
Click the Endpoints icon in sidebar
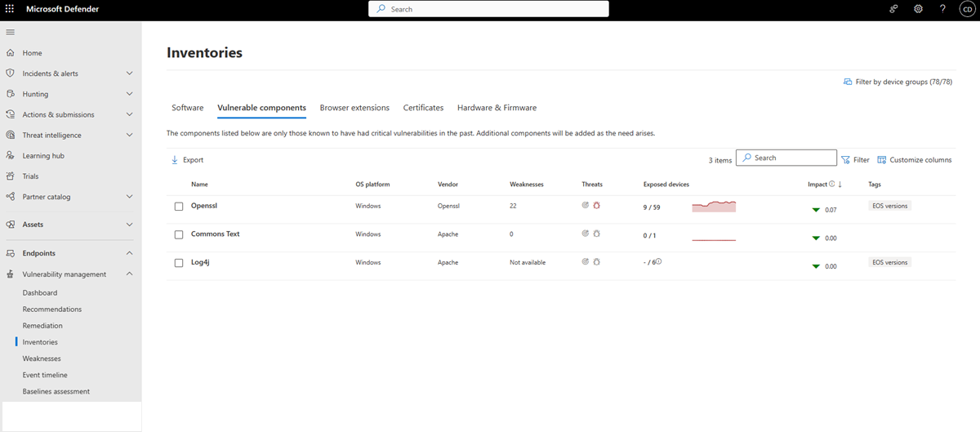pyautogui.click(x=11, y=253)
